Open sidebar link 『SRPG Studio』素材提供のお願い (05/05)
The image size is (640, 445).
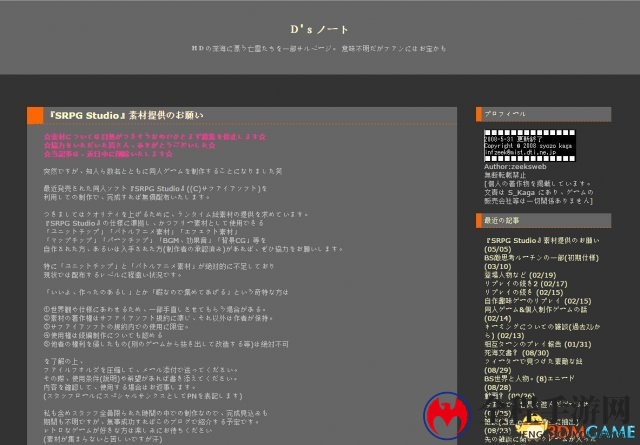[x=542, y=245]
